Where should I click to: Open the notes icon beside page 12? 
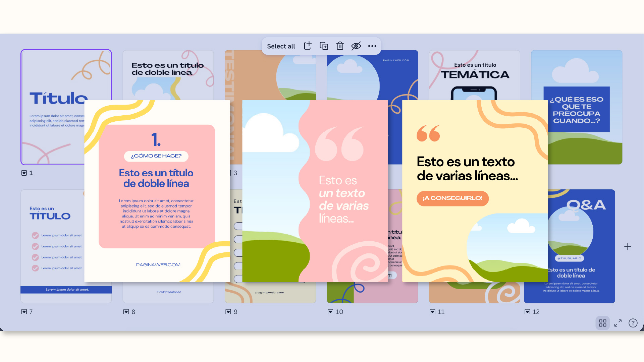point(527,312)
